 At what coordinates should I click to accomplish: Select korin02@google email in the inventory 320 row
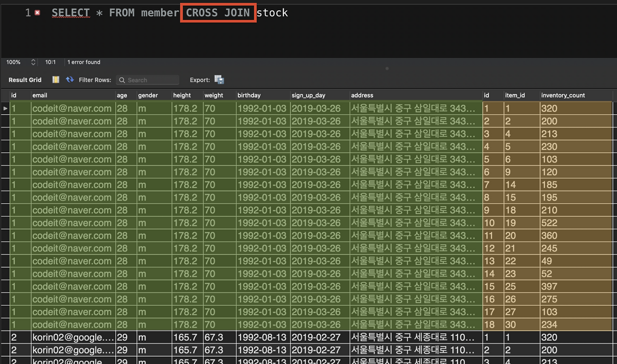click(x=73, y=338)
